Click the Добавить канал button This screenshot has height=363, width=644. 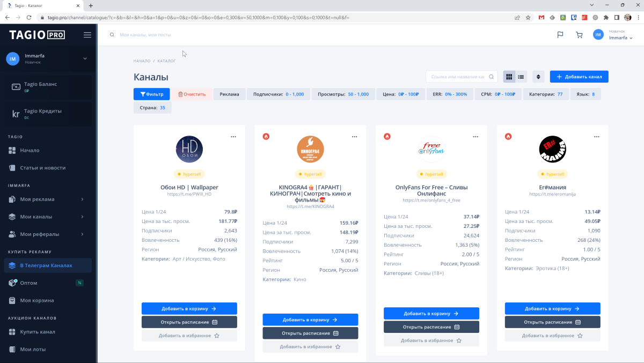[579, 77]
